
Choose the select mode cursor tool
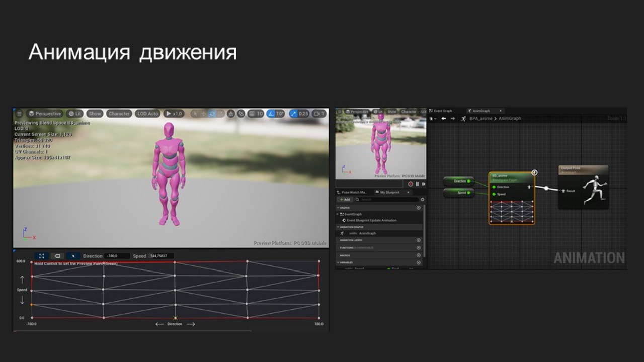point(195,114)
